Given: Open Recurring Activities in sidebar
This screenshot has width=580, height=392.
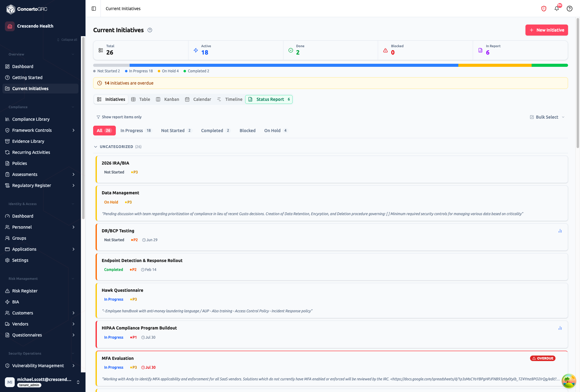Looking at the screenshot, I should coord(40,152).
